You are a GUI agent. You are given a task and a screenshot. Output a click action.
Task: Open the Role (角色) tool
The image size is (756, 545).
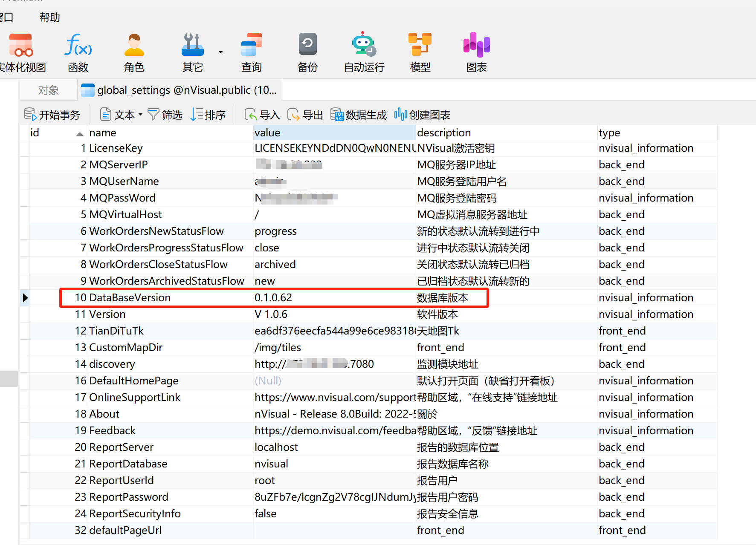pyautogui.click(x=134, y=52)
